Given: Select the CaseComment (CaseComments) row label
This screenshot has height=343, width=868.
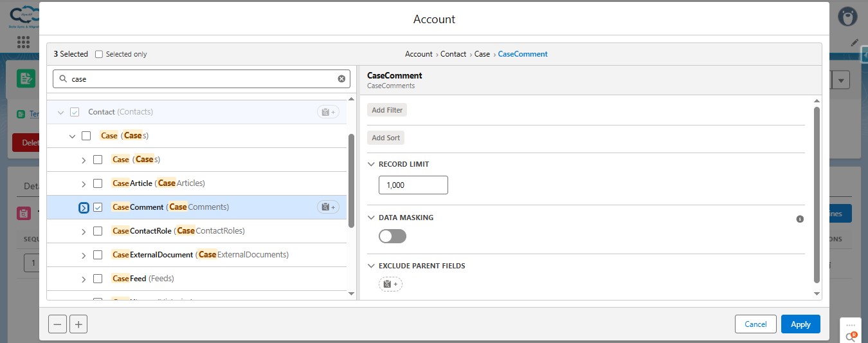Looking at the screenshot, I should point(170,207).
